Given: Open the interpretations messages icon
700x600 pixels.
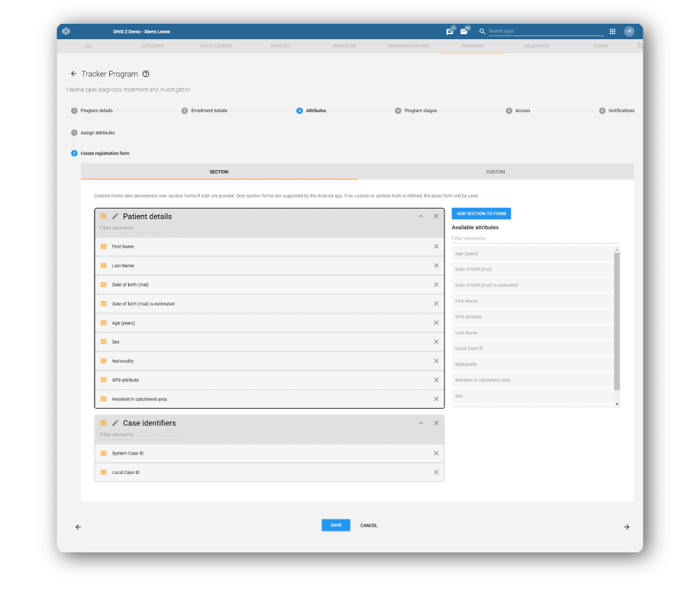Looking at the screenshot, I should tap(449, 32).
